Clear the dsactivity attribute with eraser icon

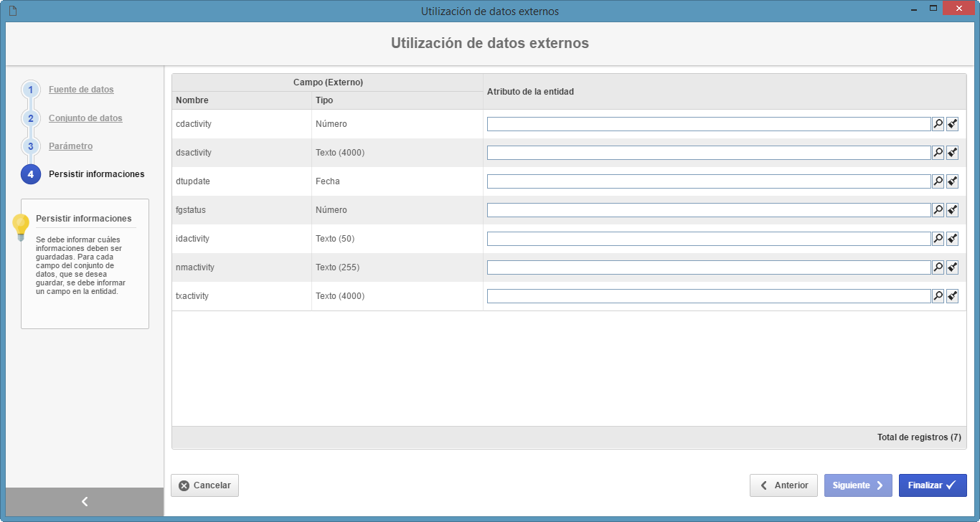tap(952, 153)
